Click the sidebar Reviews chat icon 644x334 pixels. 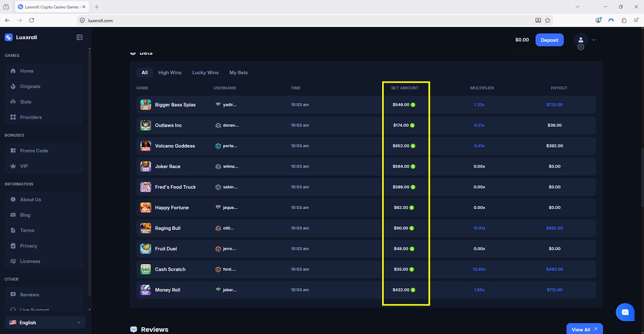point(13,295)
